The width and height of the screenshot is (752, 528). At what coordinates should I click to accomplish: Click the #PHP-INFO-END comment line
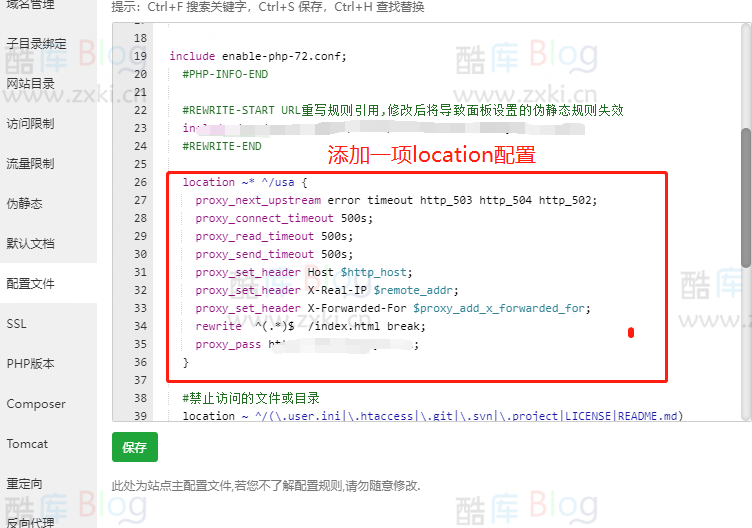[x=225, y=74]
